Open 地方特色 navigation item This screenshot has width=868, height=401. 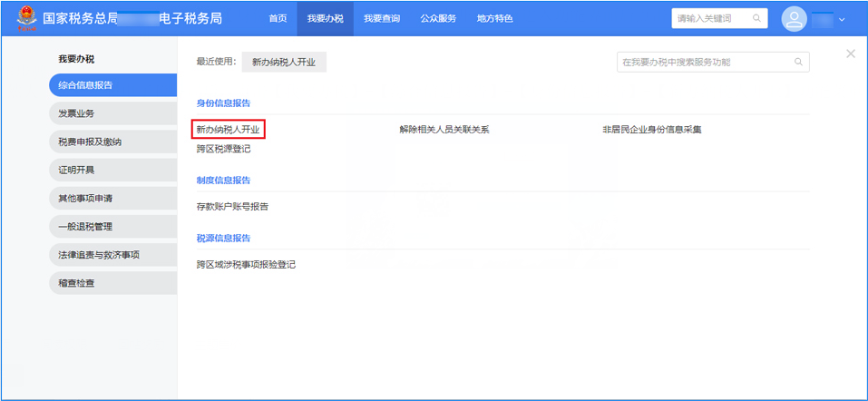tap(494, 18)
